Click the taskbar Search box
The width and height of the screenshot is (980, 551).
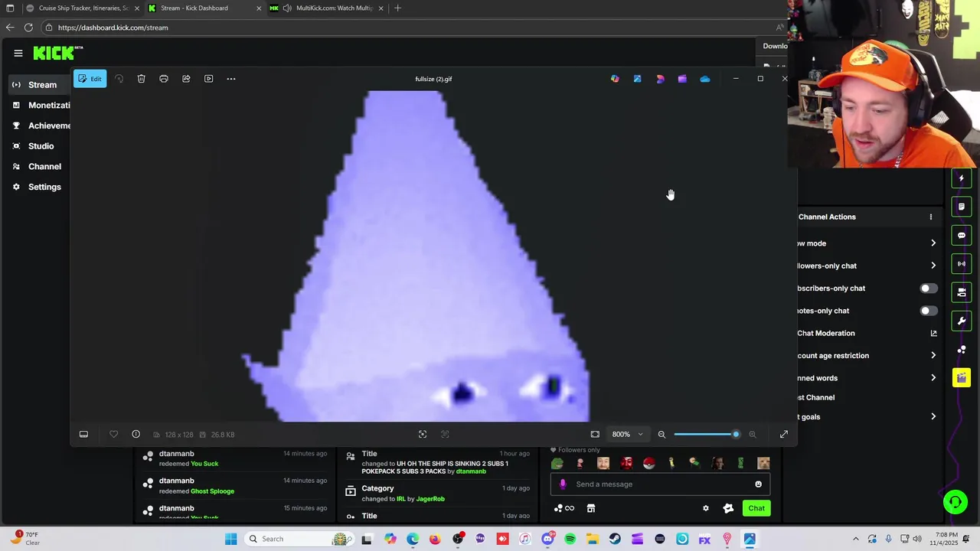tap(298, 539)
